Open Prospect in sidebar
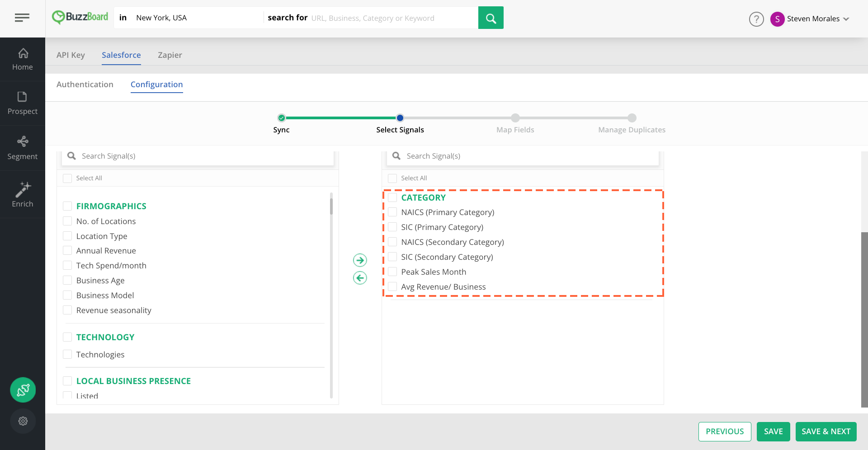868x450 pixels. [23, 103]
